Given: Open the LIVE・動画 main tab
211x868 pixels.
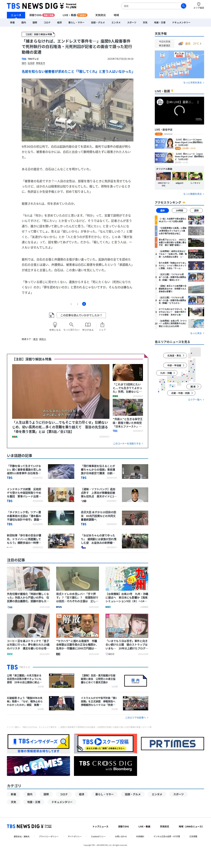Looking at the screenshot, I should (x=75, y=15).
